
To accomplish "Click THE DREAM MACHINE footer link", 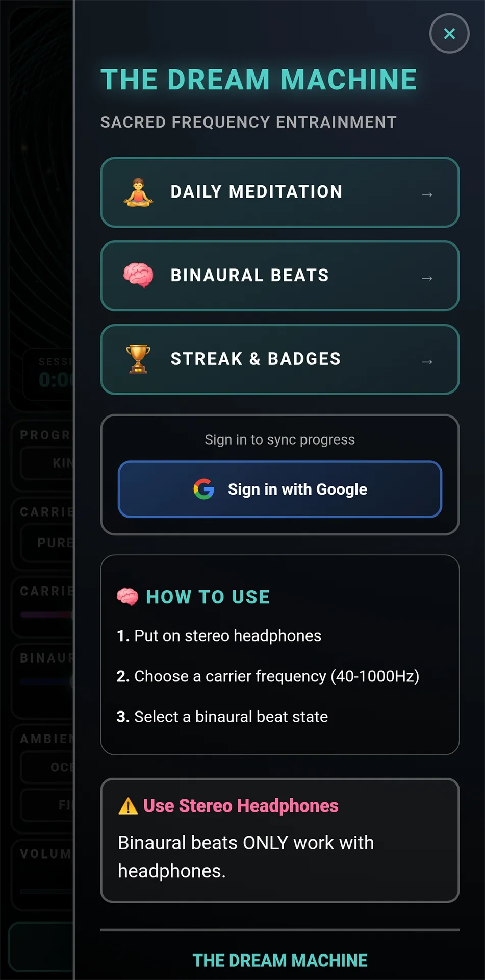I will click(279, 960).
